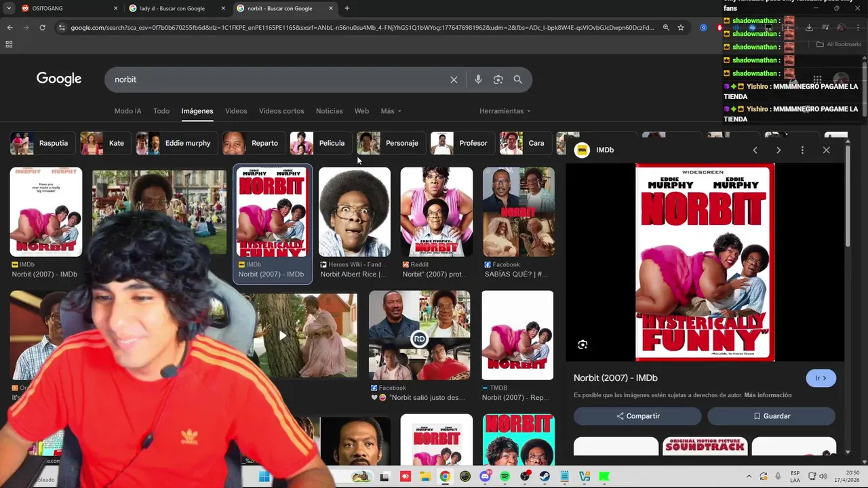Clear the Google search box text
The height and width of the screenshot is (488, 868).
454,79
